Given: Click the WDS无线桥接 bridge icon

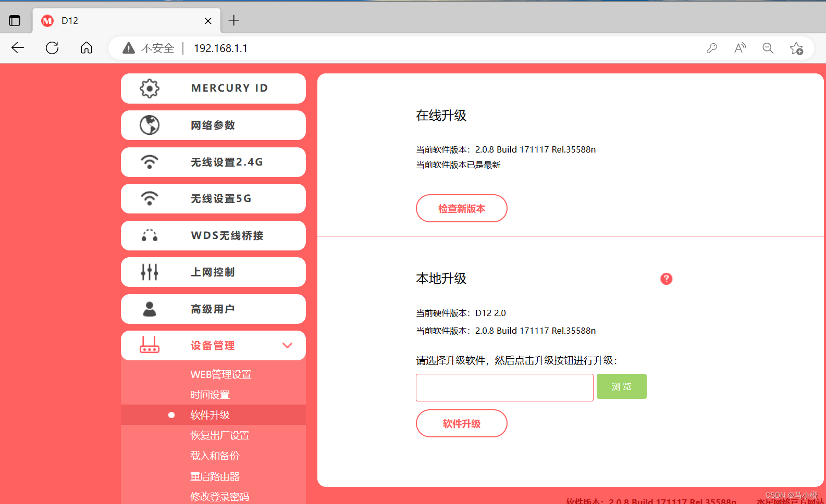Looking at the screenshot, I should pos(150,235).
